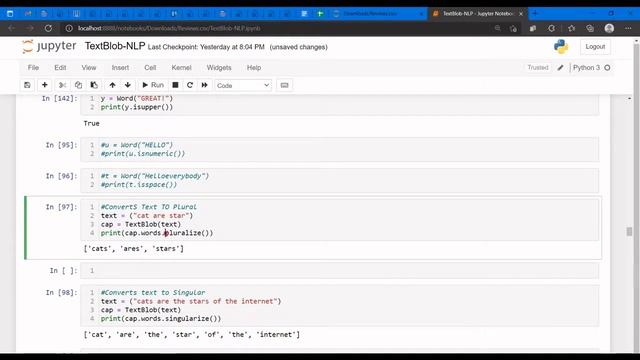Reload the page in the browser
This screenshot has width=640, height=360.
pos(48,28)
